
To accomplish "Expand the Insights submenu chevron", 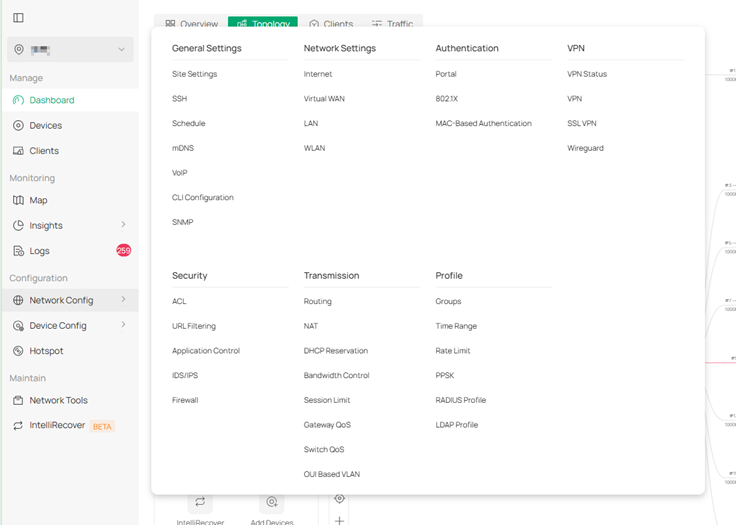I will 123,225.
